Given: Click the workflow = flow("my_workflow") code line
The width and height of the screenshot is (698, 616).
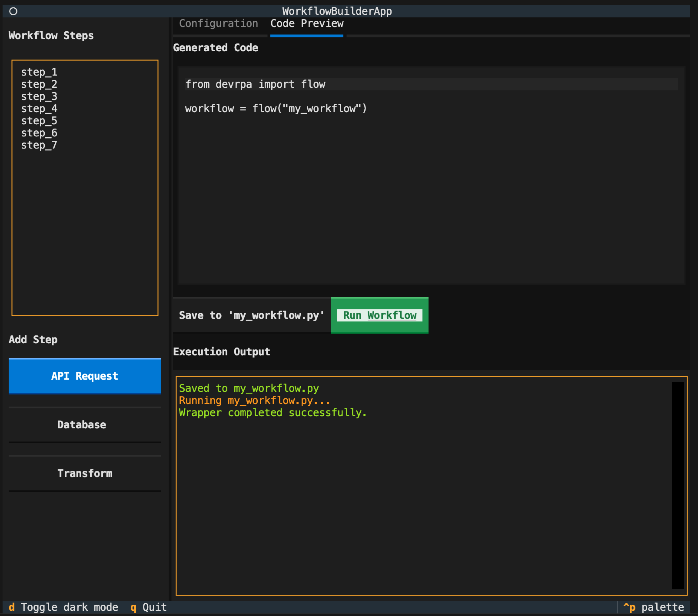Looking at the screenshot, I should (276, 109).
